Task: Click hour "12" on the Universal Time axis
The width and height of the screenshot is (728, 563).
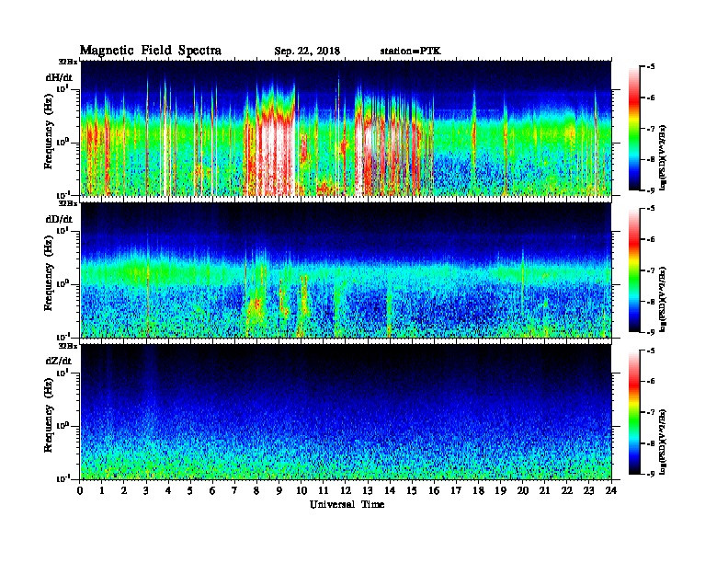Action: [x=346, y=491]
